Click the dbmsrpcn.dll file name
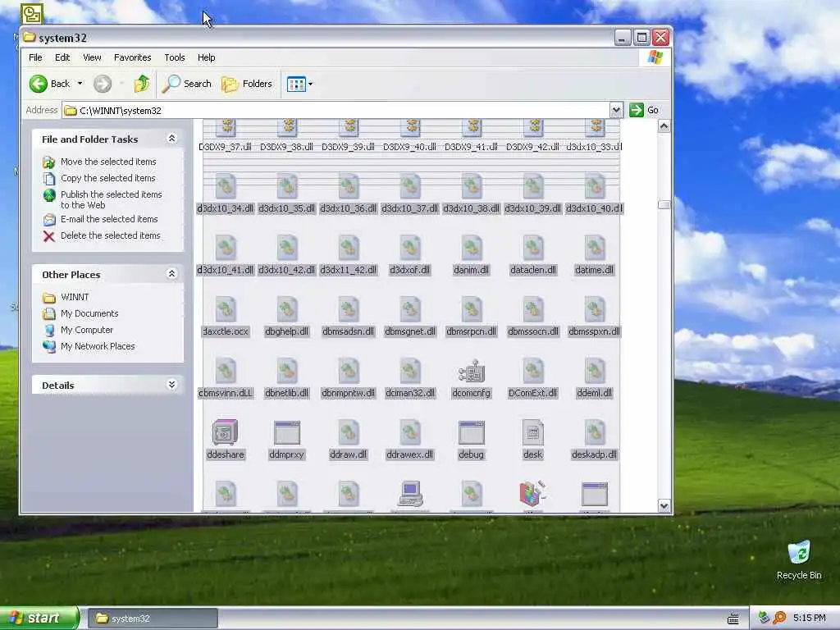The image size is (840, 630). pos(472,331)
